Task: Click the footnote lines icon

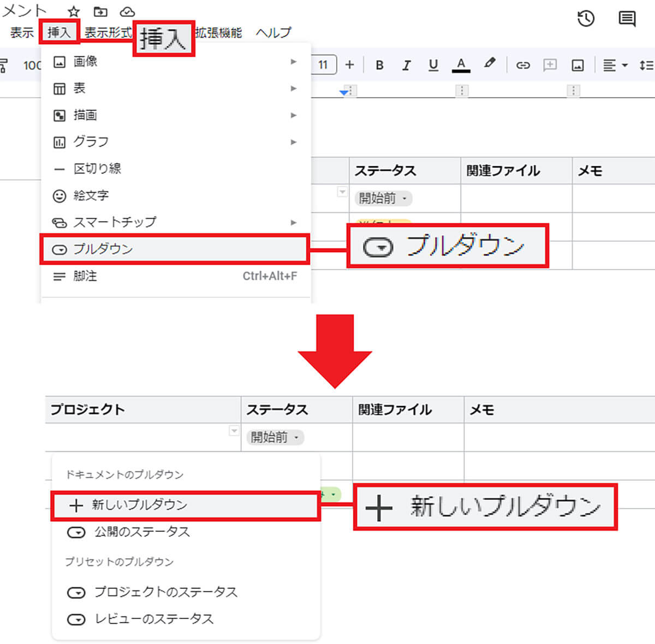Action: point(59,277)
